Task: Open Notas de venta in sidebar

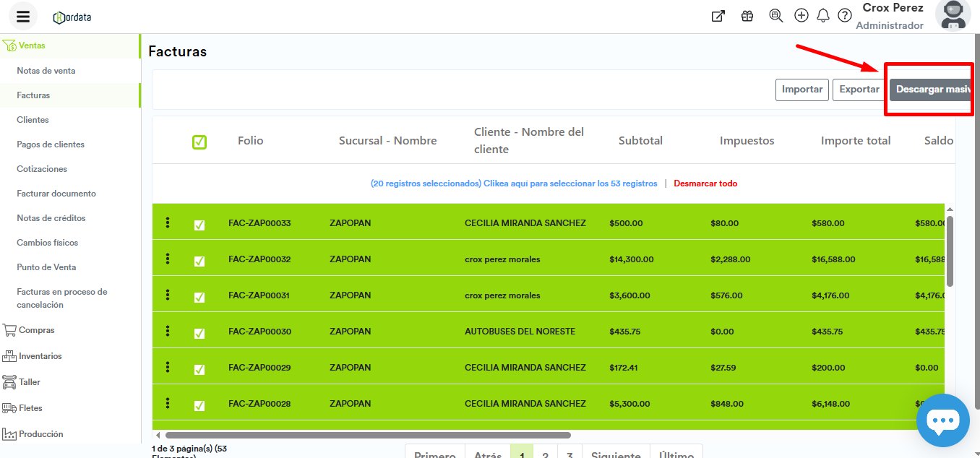Action: (x=46, y=71)
